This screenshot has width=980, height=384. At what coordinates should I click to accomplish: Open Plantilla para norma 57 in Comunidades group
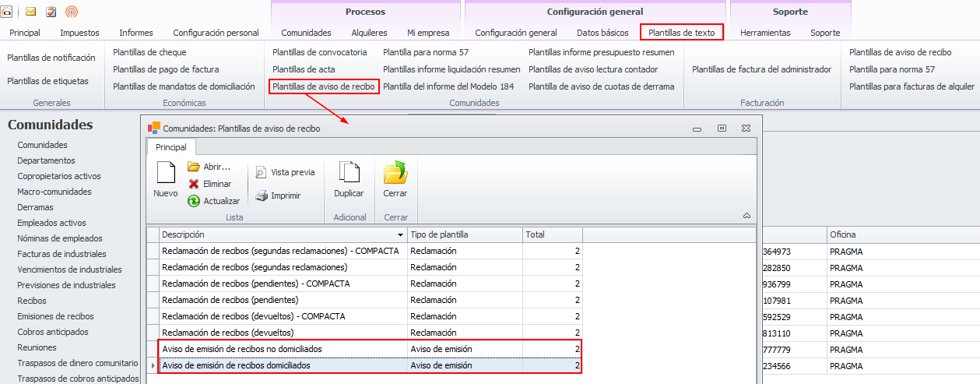coord(426,52)
